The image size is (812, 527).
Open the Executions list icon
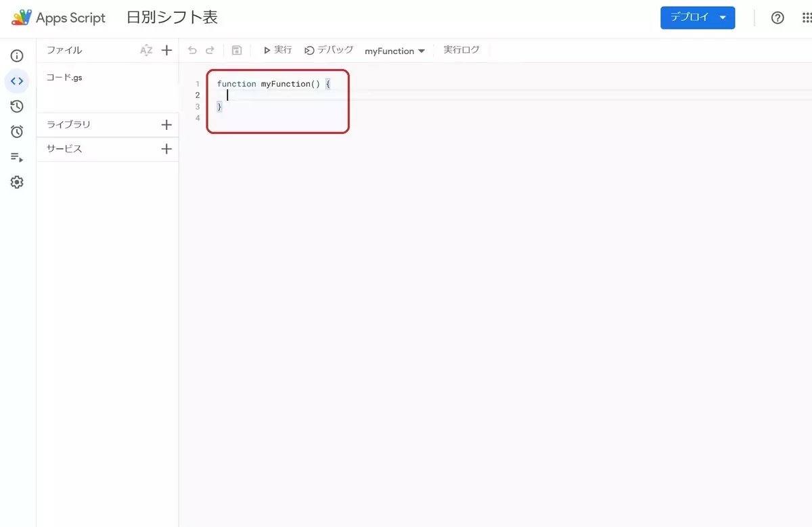pyautogui.click(x=17, y=157)
